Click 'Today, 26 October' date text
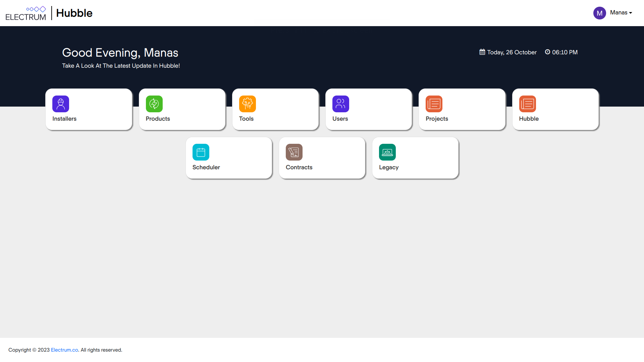This screenshot has height=362, width=644. coord(512,52)
